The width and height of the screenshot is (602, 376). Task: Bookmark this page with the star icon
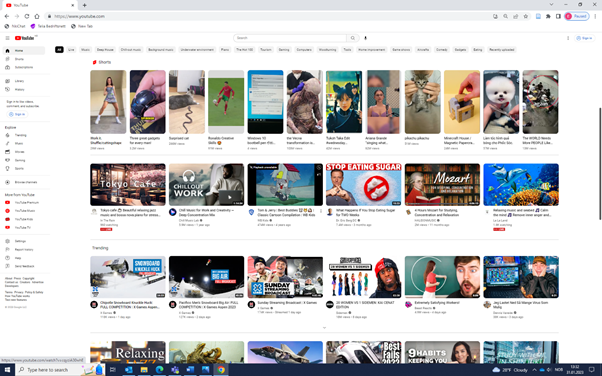[526, 16]
